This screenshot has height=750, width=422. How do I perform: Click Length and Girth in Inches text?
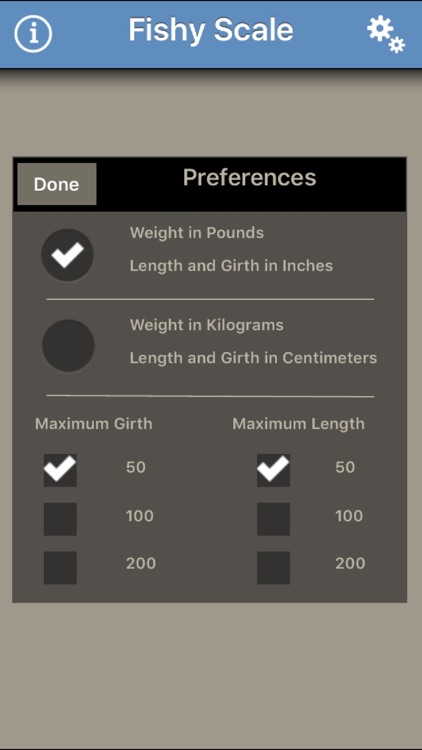pos(231,265)
